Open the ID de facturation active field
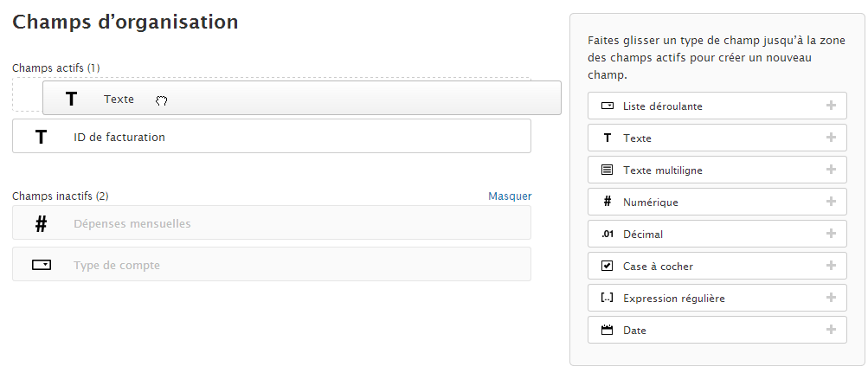This screenshot has width=868, height=373. [x=271, y=137]
